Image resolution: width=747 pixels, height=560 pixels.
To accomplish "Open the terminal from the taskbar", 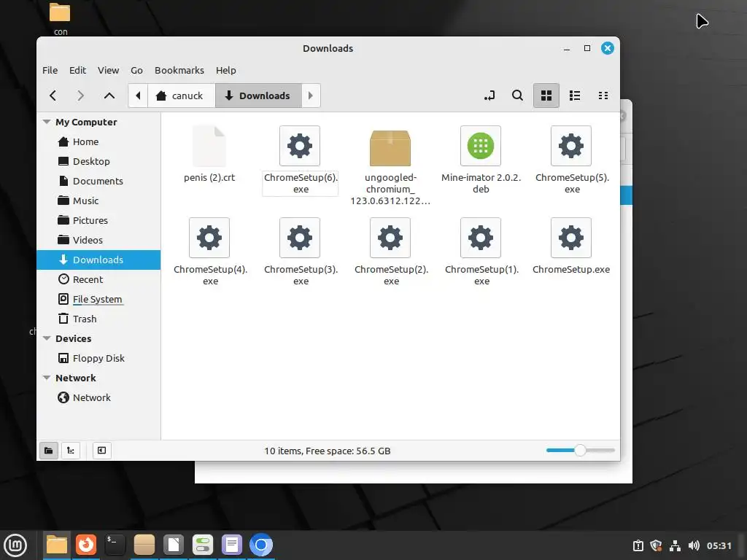I will click(115, 545).
